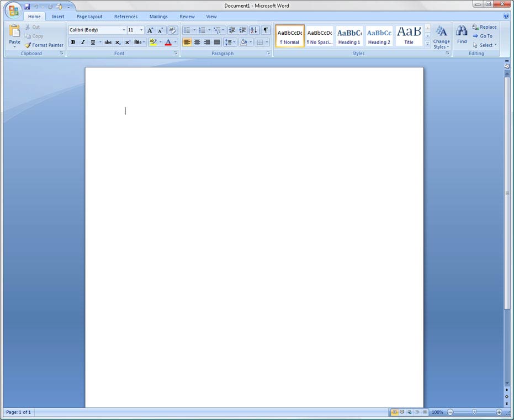Image resolution: width=514 pixels, height=420 pixels.
Task: Click the Clear Formatting icon
Action: tap(173, 30)
